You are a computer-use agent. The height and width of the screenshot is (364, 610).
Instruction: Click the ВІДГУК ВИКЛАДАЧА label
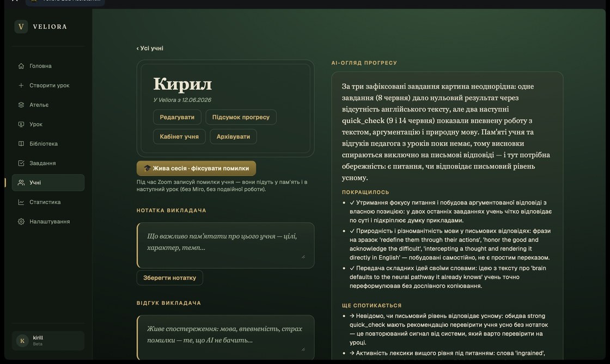click(x=169, y=303)
